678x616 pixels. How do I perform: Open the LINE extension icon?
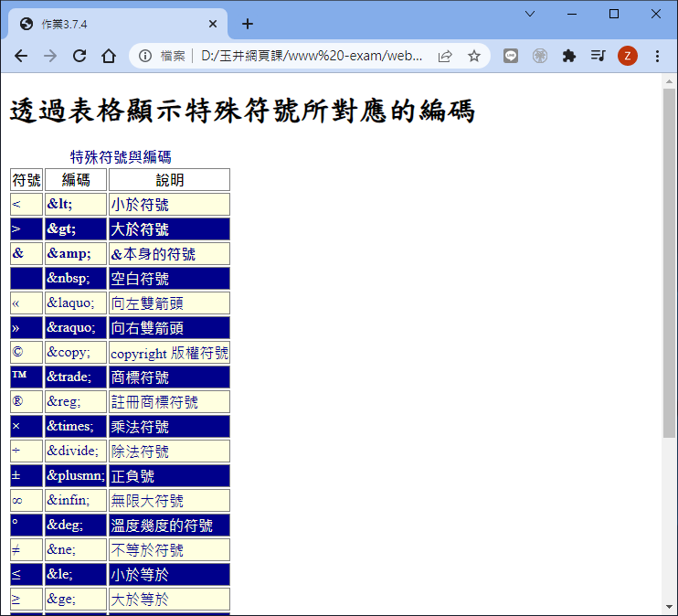point(511,56)
